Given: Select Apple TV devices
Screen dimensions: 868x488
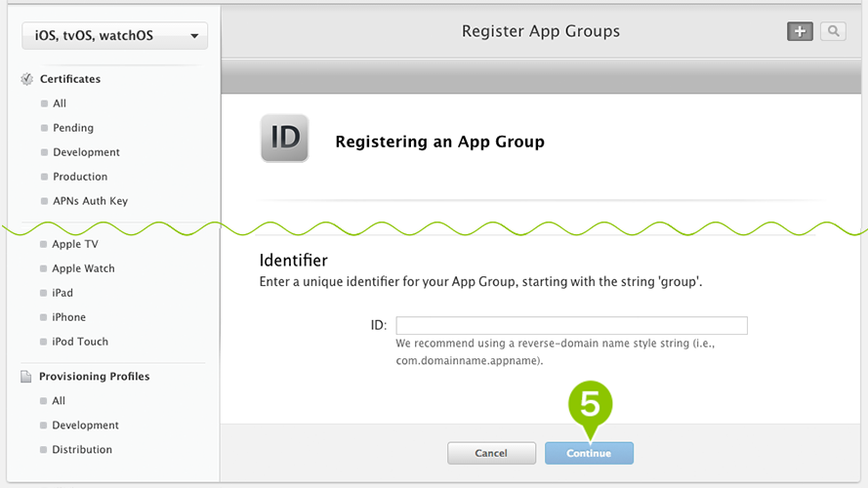Looking at the screenshot, I should 75,244.
